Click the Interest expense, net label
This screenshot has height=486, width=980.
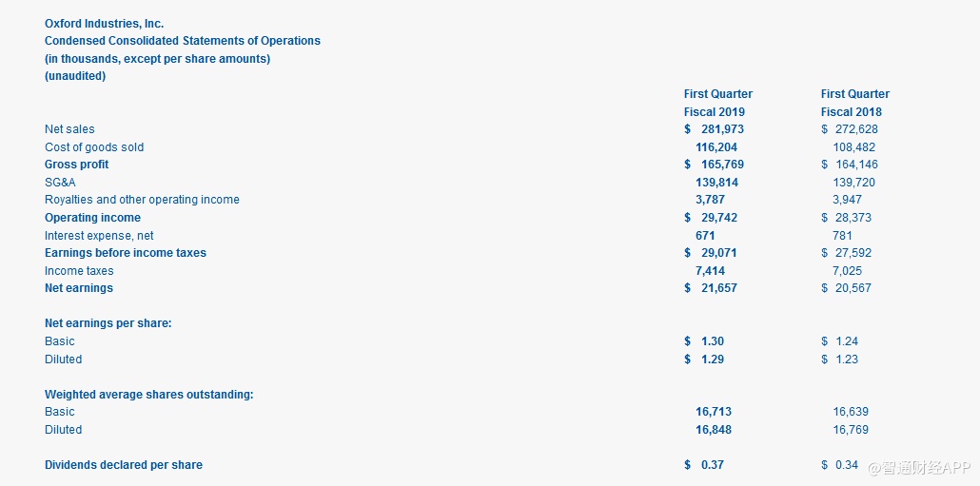click(x=99, y=236)
